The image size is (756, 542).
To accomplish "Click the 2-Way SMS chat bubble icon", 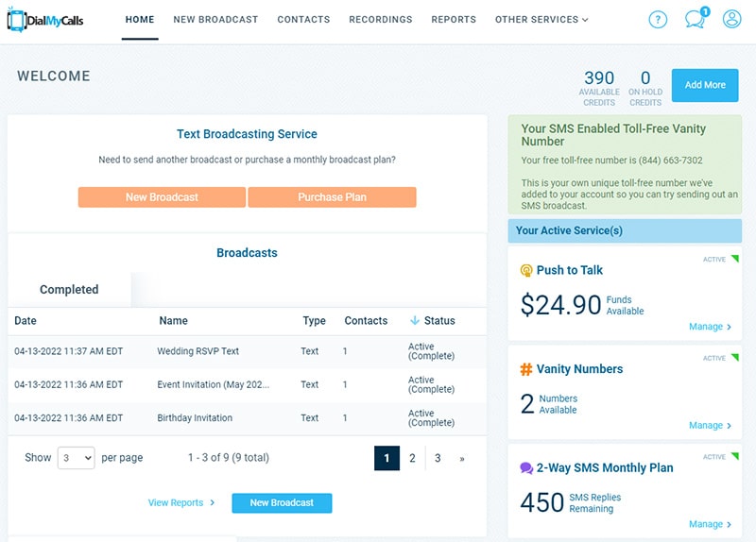I will pyautogui.click(x=526, y=468).
